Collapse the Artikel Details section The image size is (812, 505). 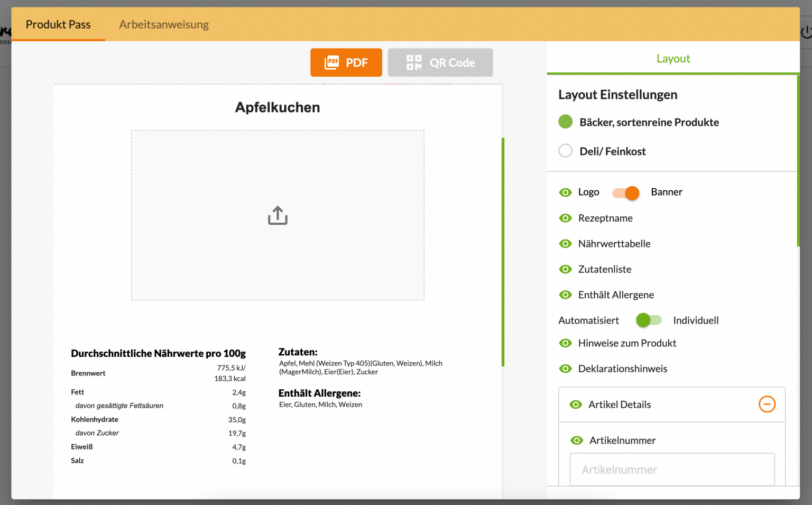[767, 404]
